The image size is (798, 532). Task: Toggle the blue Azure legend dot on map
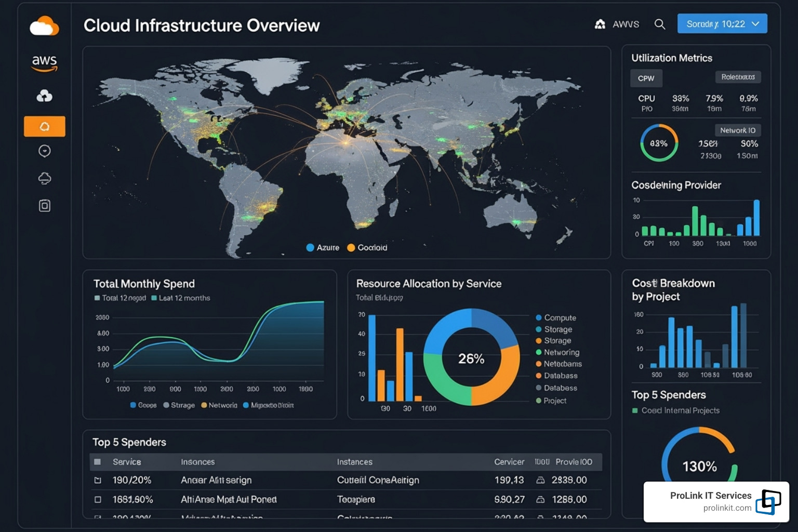(x=310, y=248)
